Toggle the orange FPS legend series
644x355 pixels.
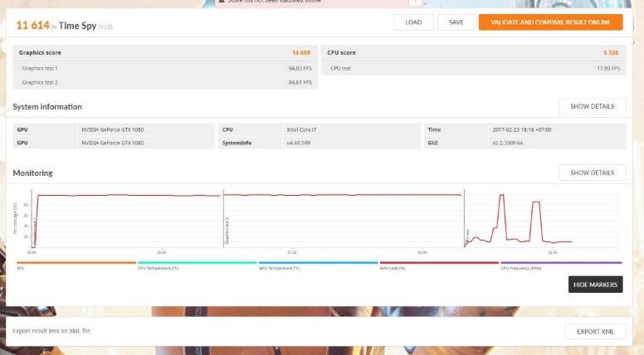76,265
